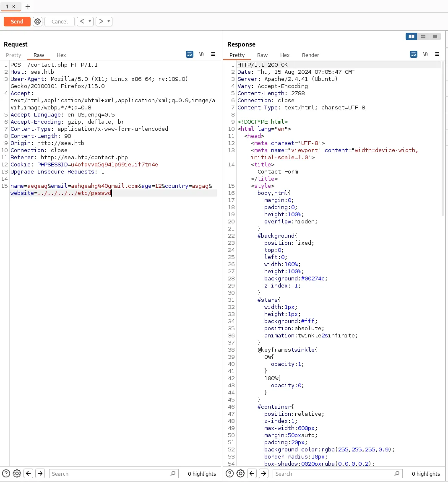Go to next request in history
Viewport: 448px width, 482px height.
point(101,21)
